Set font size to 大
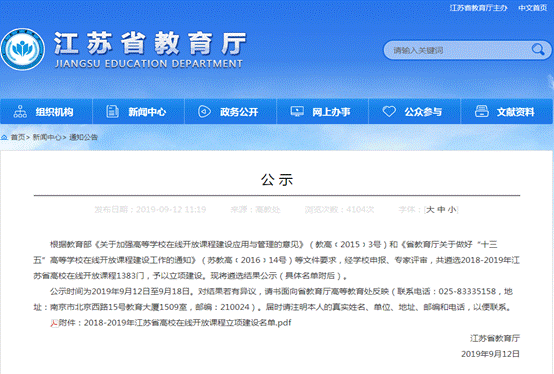Screen dimensions: 554x374 click(x=430, y=210)
